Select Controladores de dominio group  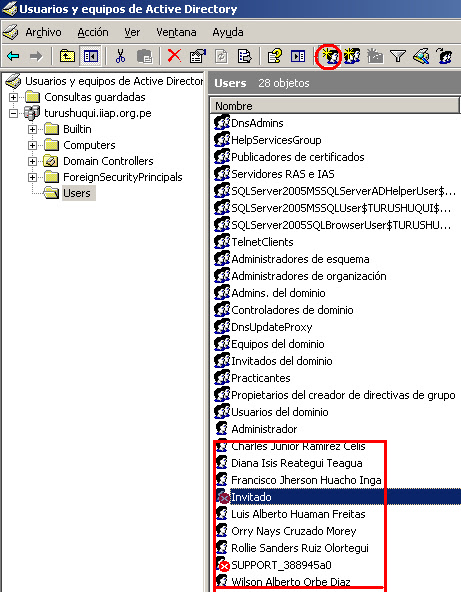point(292,310)
